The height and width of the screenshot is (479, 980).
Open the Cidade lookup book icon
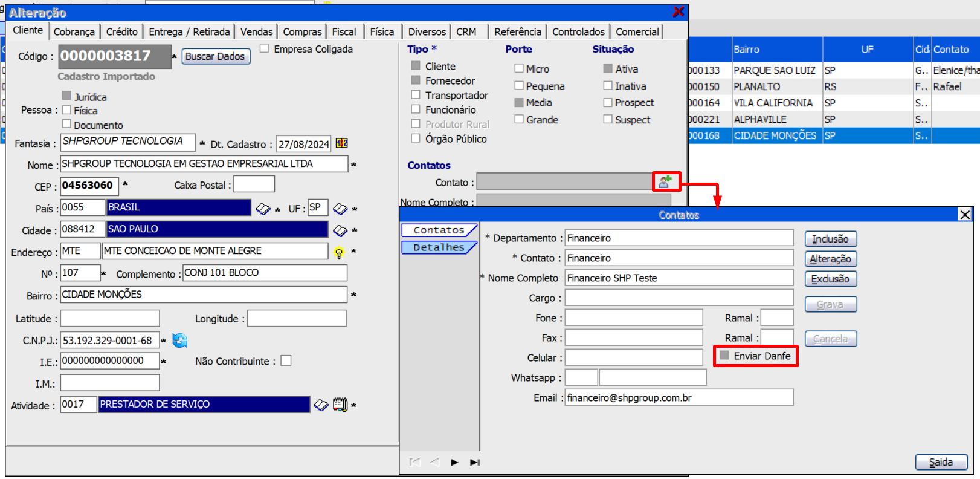pos(340,230)
